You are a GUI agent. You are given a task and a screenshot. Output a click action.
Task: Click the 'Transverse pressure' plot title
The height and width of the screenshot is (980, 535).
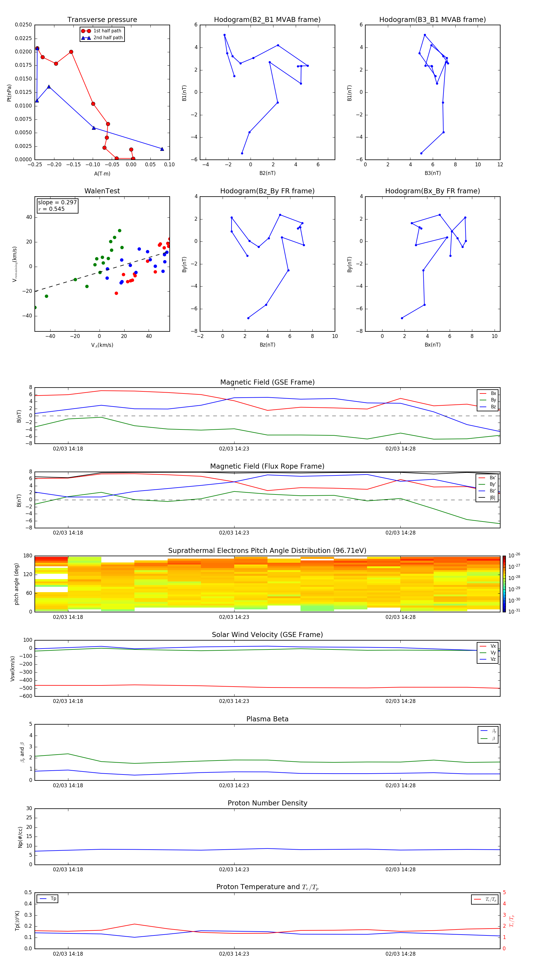tap(102, 20)
